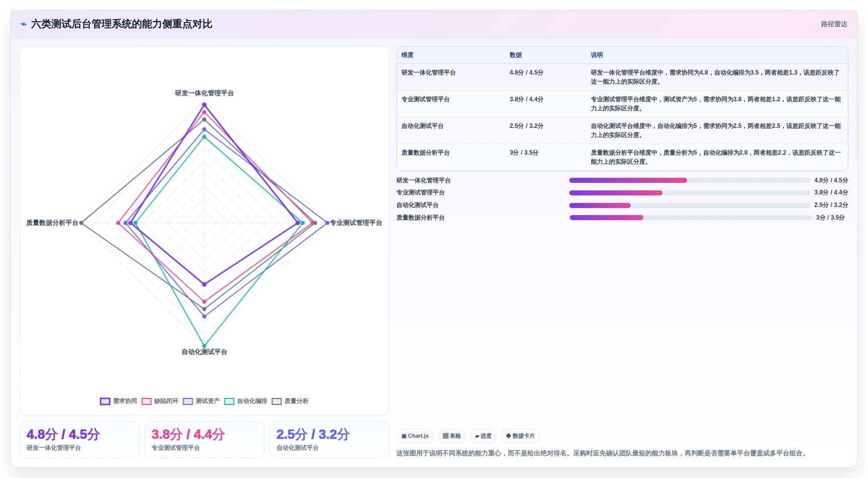The image size is (868, 478).
Task: Click radar axis label 研发一体化管理平台
Action: point(205,93)
